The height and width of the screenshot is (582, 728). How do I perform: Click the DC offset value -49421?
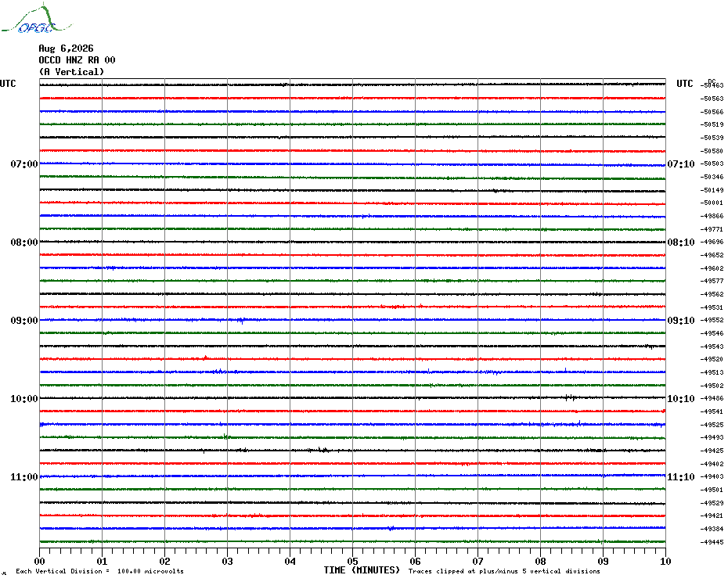712,516
